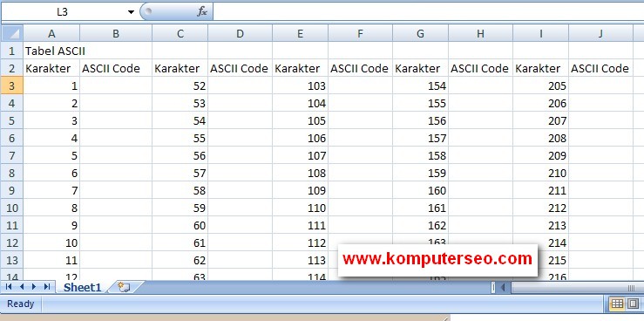Go to last sheet navigation arrow

tap(46, 287)
